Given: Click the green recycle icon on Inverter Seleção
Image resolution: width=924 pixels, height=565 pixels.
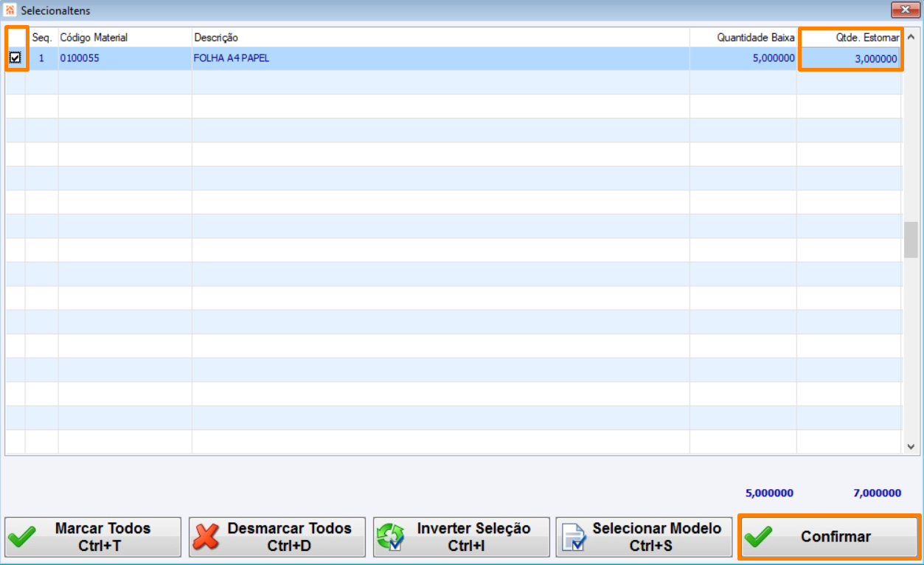Looking at the screenshot, I should [x=390, y=537].
